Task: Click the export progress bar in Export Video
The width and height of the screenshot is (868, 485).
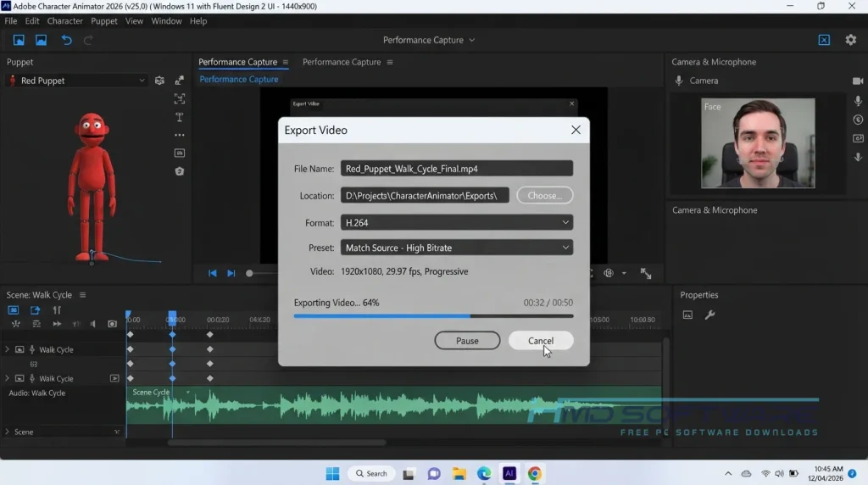Action: click(x=433, y=316)
